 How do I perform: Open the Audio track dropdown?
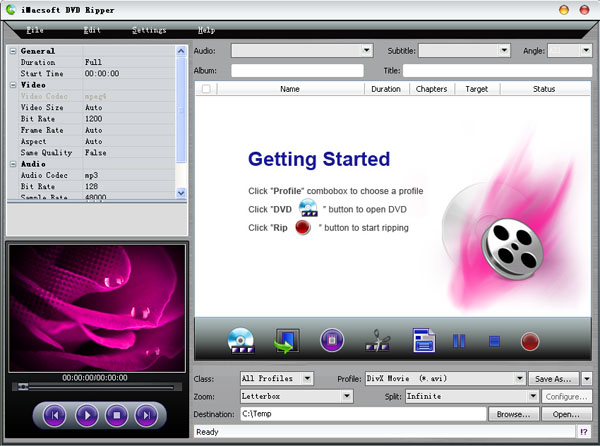tap(367, 50)
